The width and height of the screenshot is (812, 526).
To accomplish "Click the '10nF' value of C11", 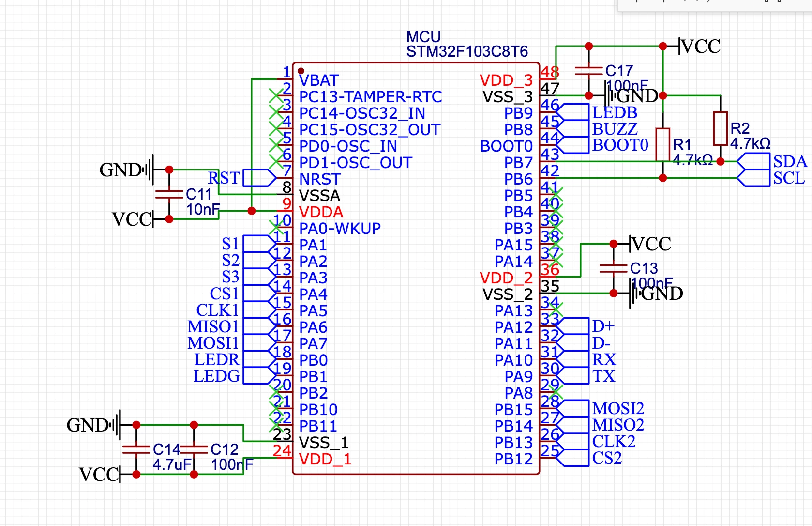I will pyautogui.click(x=203, y=210).
